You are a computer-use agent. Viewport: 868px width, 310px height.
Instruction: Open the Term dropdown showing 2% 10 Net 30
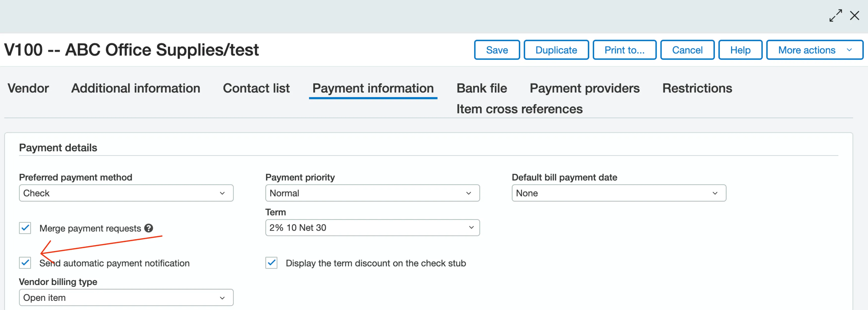tap(372, 228)
